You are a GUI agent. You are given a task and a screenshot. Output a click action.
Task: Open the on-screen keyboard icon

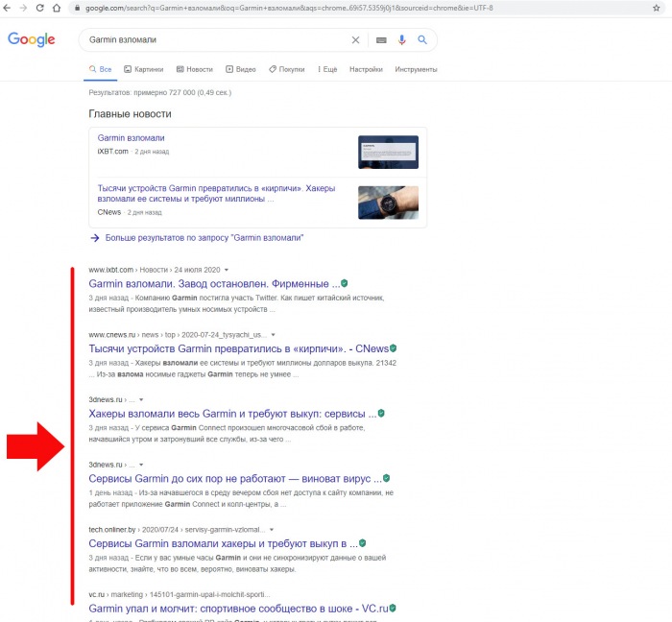click(x=381, y=40)
